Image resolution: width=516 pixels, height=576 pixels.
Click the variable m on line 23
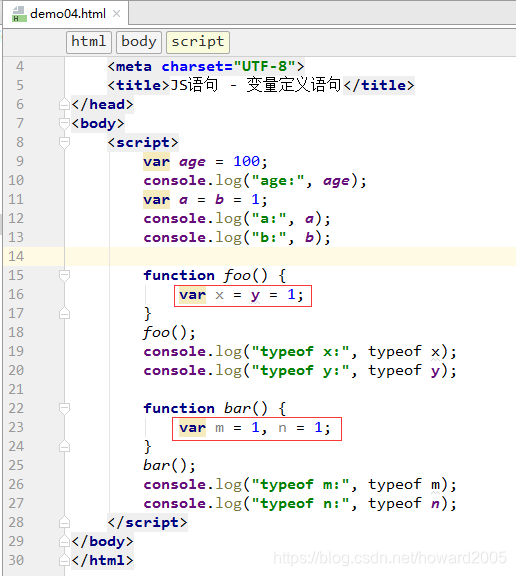[219, 428]
